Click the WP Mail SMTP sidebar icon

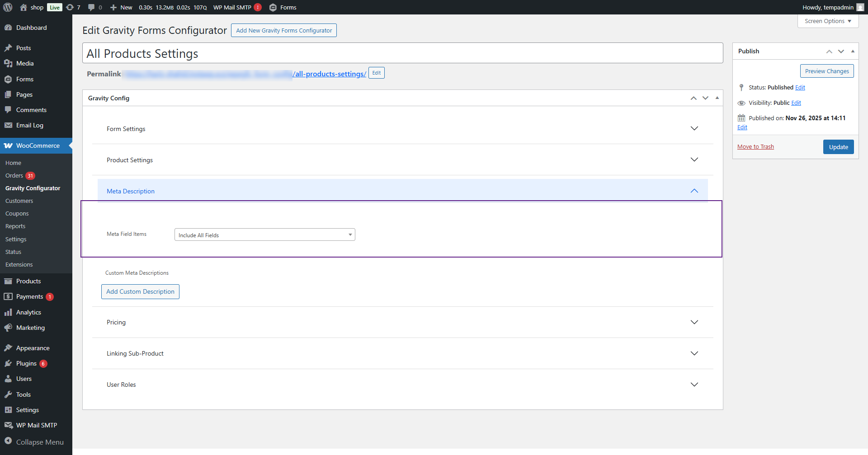[x=8, y=425]
